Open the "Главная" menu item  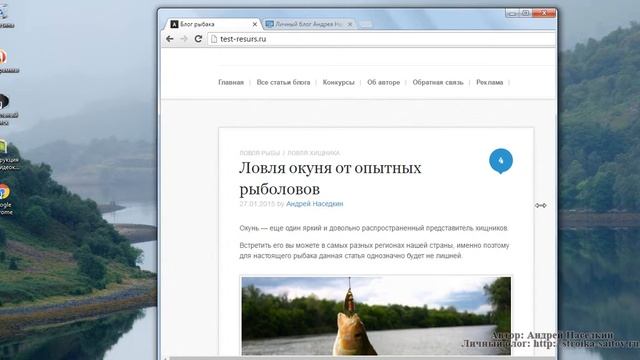231,82
